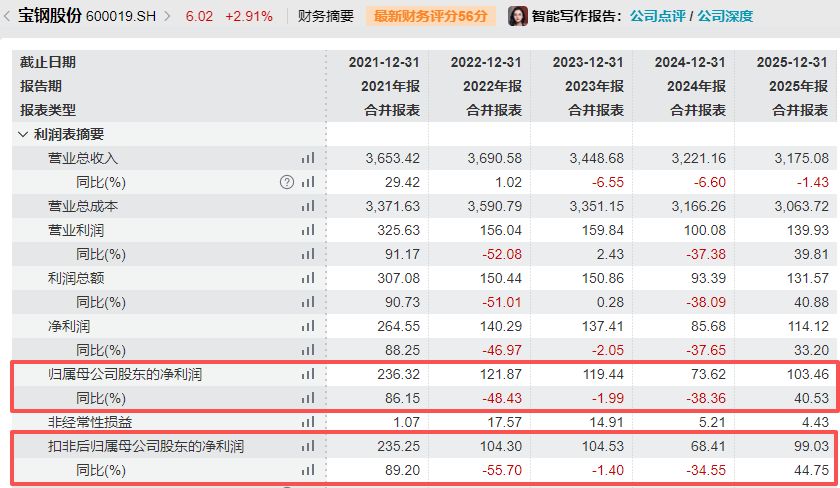Click the stock price 6.02
Screen dimensions: 840x488
pyautogui.click(x=199, y=17)
